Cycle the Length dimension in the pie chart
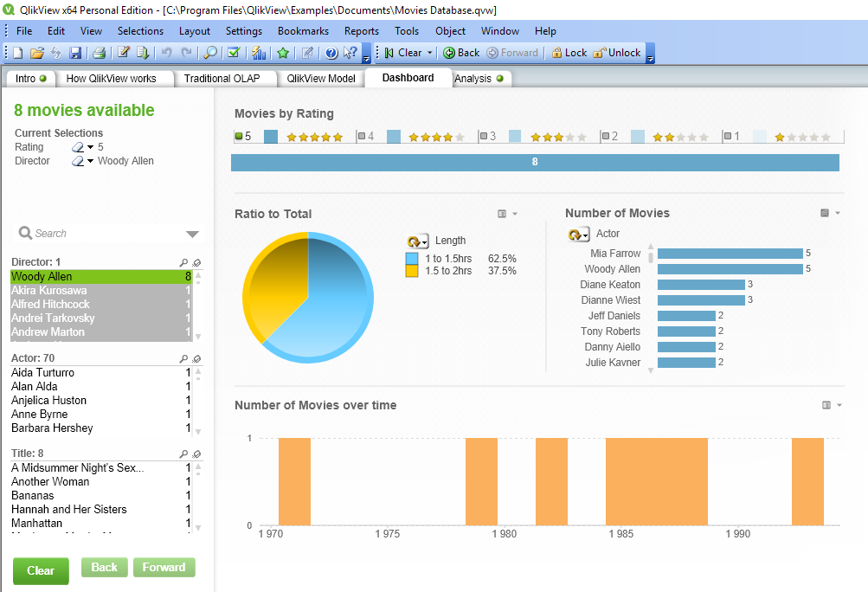This screenshot has height=592, width=868. click(417, 241)
